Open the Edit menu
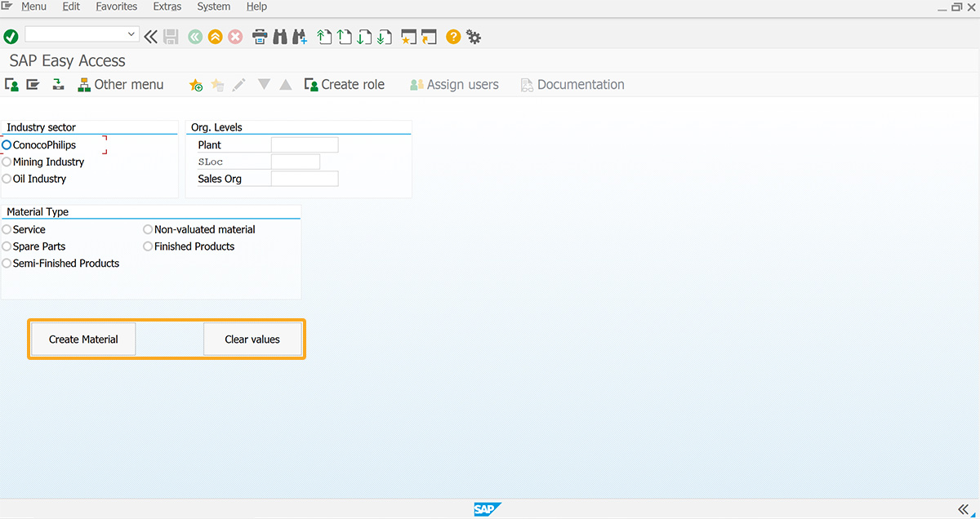Screen dimensions: 980x519 click(x=71, y=7)
